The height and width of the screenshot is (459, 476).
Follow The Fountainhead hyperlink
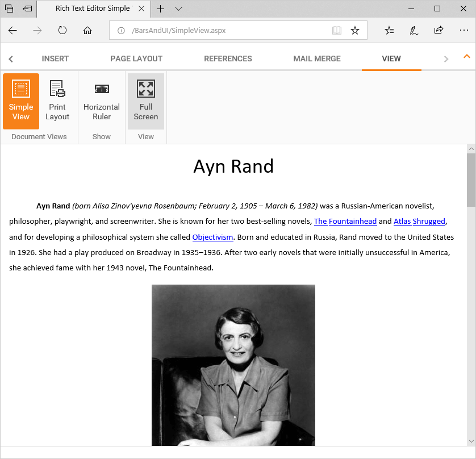[x=345, y=222]
